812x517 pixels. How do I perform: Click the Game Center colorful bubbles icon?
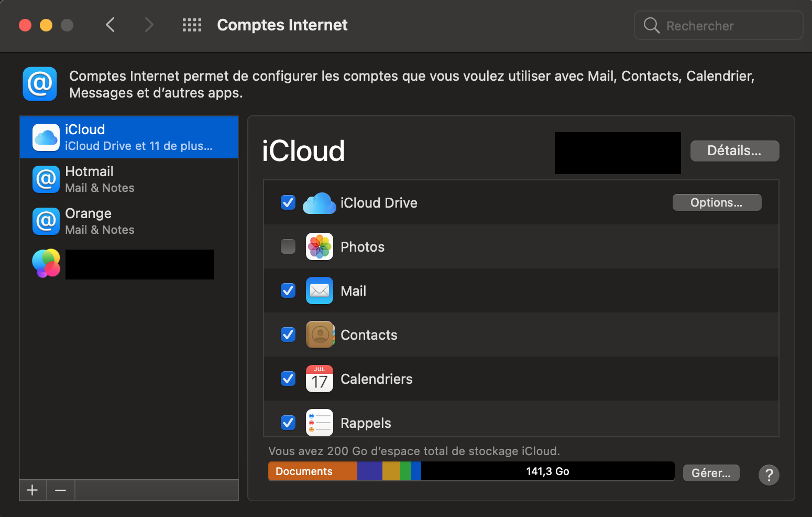(x=46, y=263)
